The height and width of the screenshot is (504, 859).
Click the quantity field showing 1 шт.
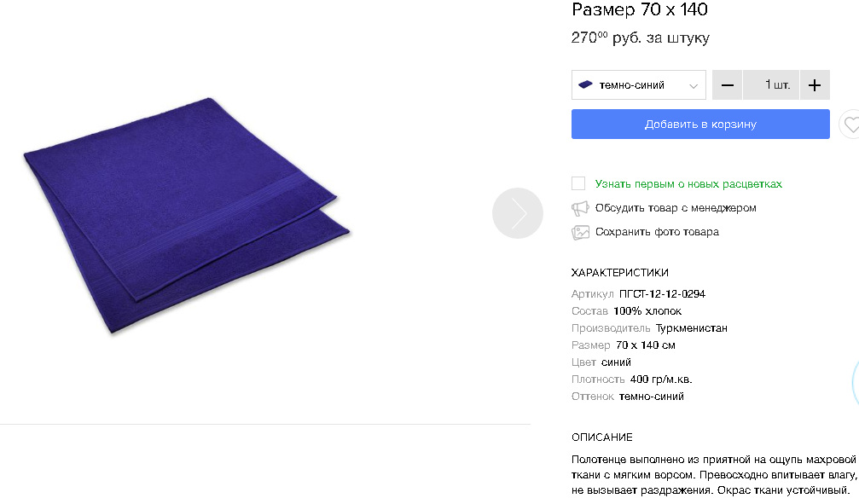pyautogui.click(x=770, y=85)
